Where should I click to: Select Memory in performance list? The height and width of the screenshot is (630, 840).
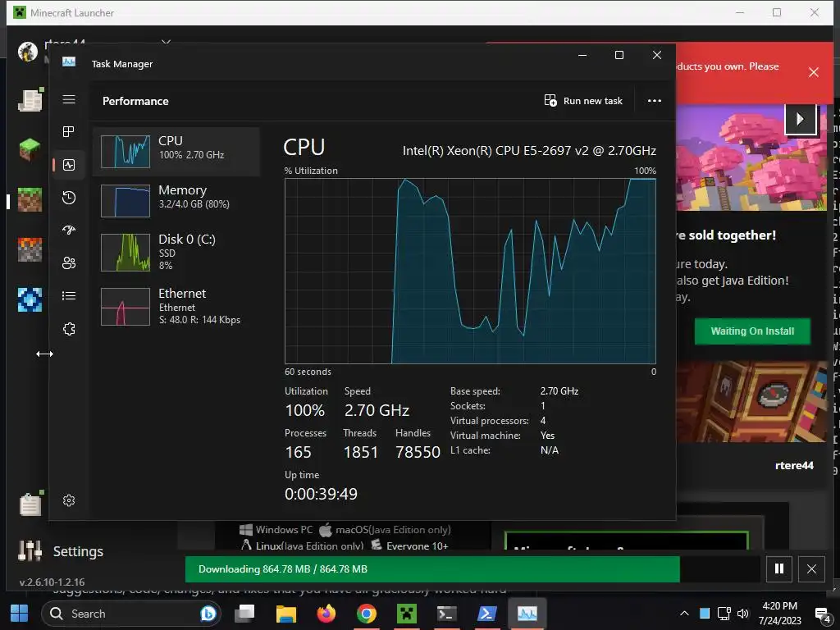coord(176,200)
